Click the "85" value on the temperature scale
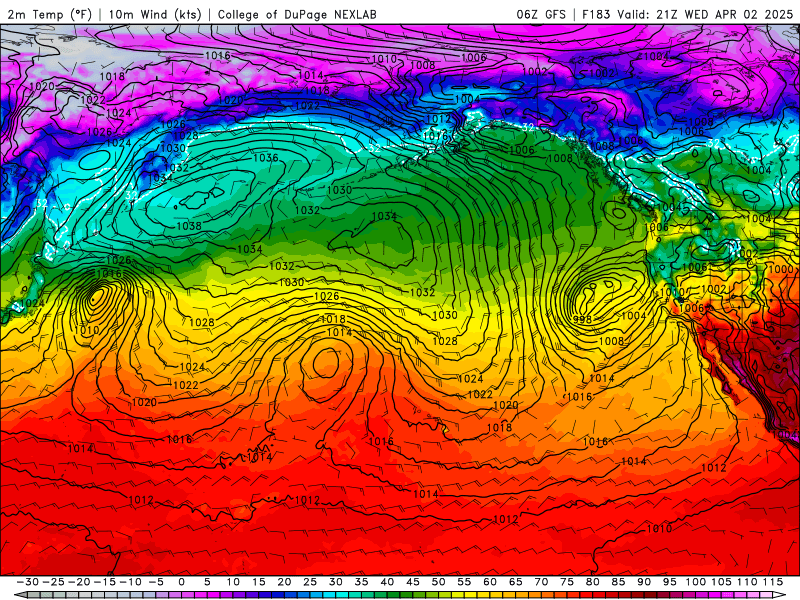The image size is (800, 600). click(618, 582)
